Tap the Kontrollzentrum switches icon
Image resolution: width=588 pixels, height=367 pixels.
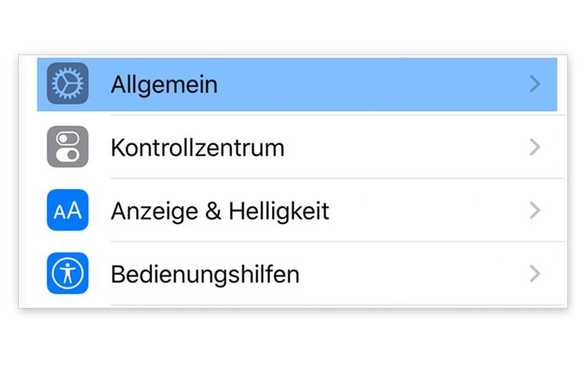(67, 147)
